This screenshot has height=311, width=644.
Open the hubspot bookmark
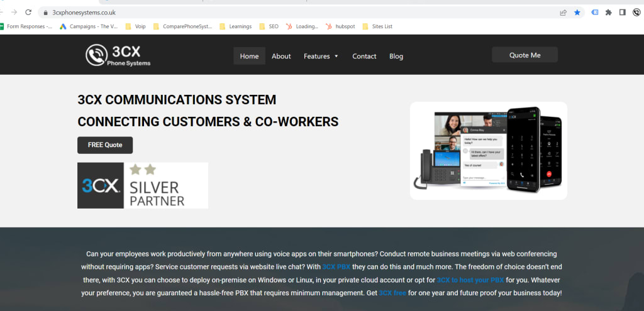[340, 26]
